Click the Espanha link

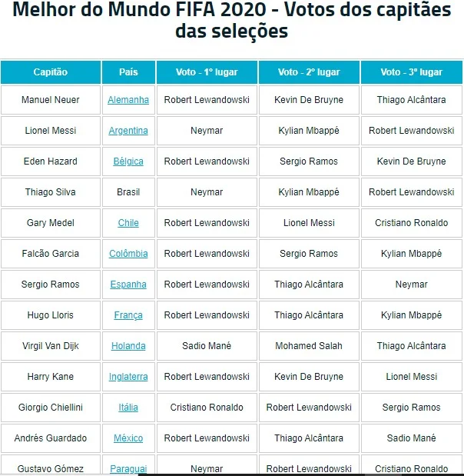pyautogui.click(x=128, y=285)
